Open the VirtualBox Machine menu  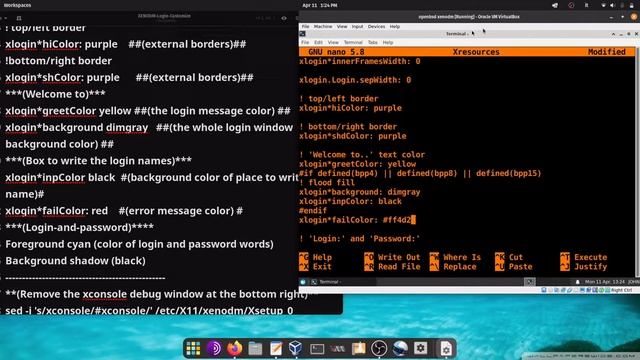pyautogui.click(x=323, y=26)
